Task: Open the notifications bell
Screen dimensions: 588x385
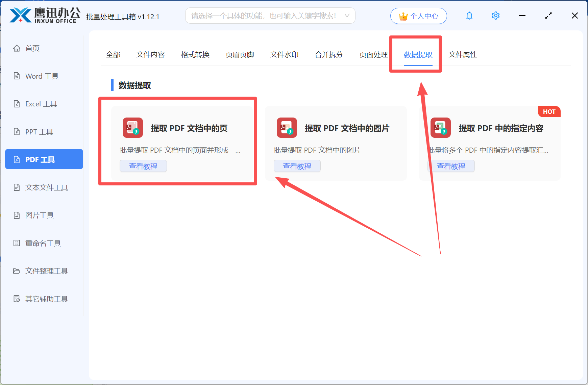Action: (x=469, y=16)
